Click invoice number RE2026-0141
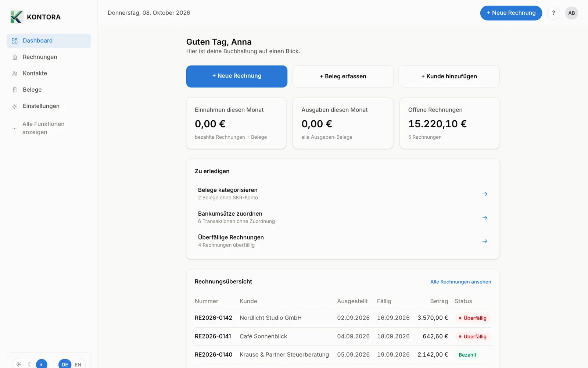 [213, 336]
